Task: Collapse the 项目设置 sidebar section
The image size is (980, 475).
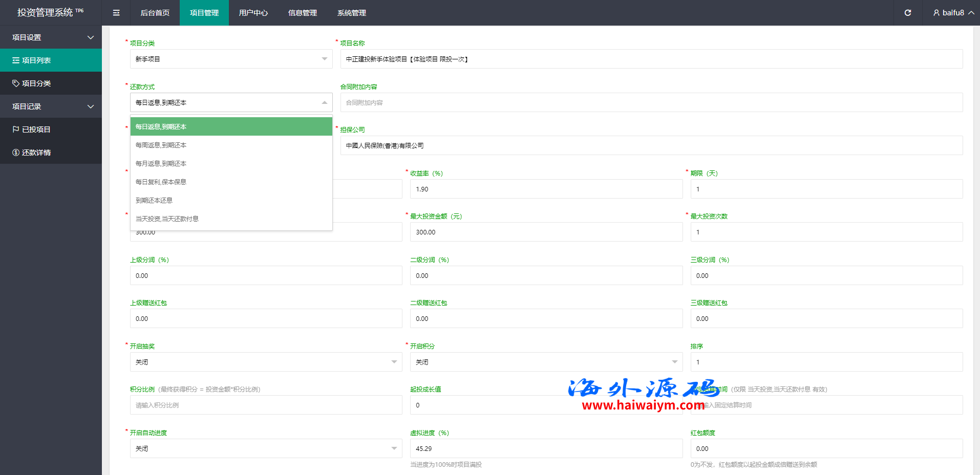Action: click(x=91, y=37)
